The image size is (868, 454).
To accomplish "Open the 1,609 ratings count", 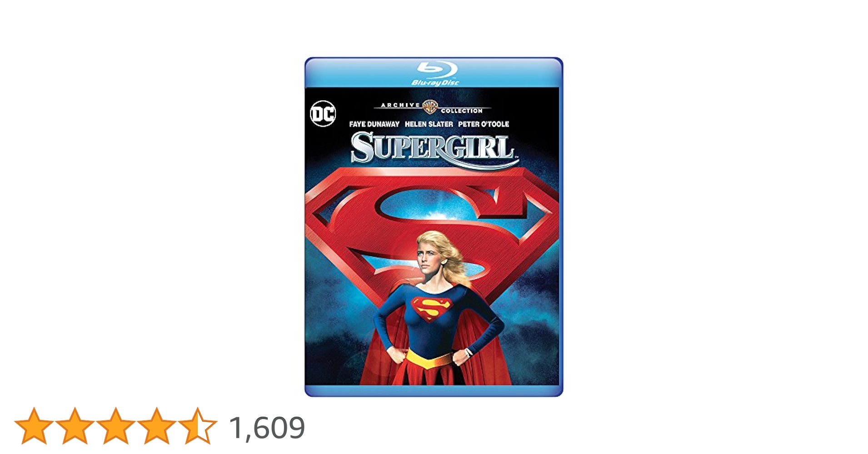I will coord(267,428).
